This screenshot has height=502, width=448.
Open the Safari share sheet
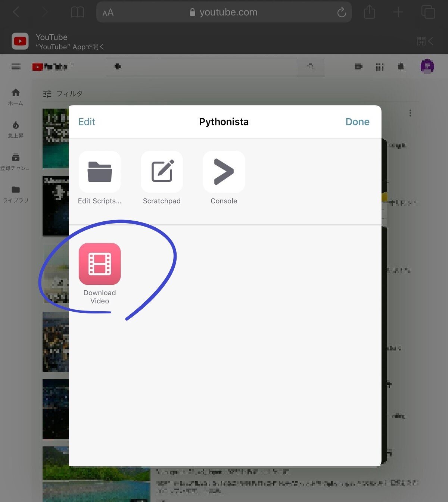coord(369,12)
